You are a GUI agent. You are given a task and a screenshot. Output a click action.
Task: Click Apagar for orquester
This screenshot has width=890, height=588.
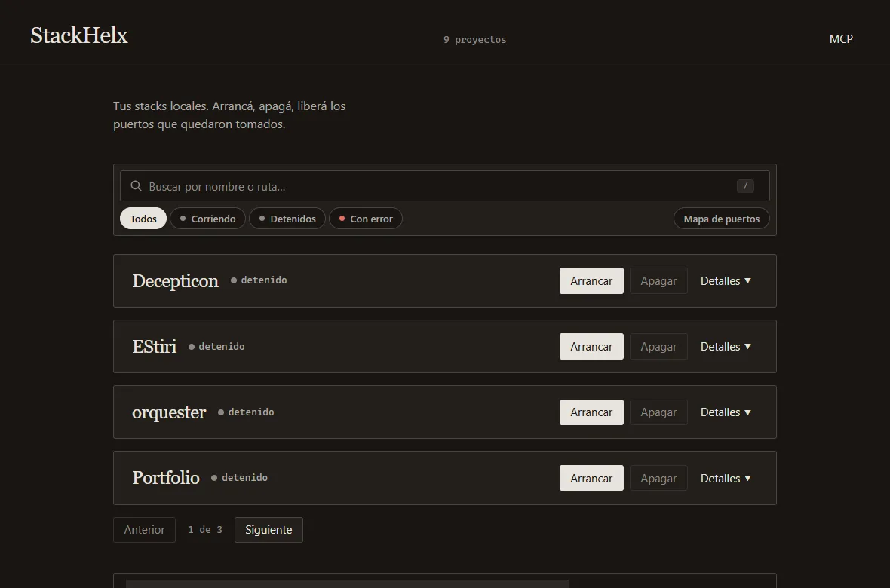tap(658, 412)
